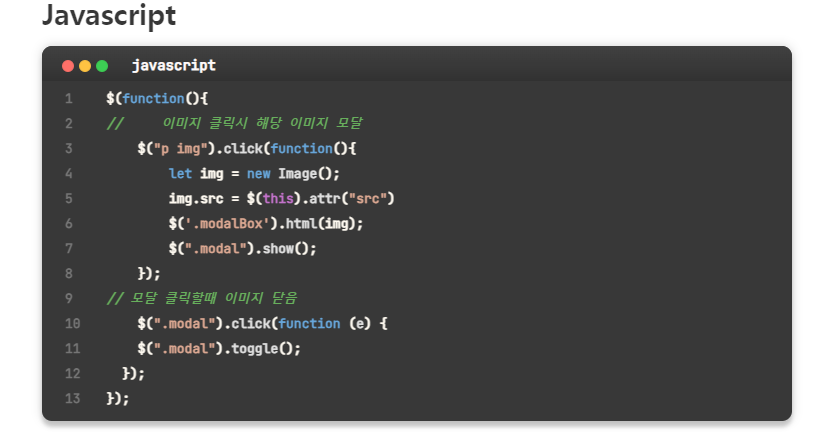
Task: Click the closing "});" on line 12
Action: pyautogui.click(x=133, y=374)
